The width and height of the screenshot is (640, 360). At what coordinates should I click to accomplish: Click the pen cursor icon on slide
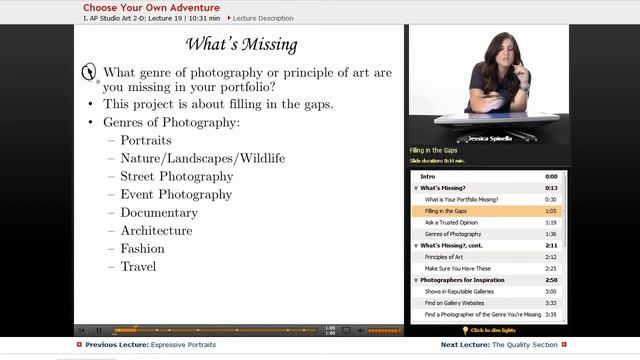click(89, 72)
